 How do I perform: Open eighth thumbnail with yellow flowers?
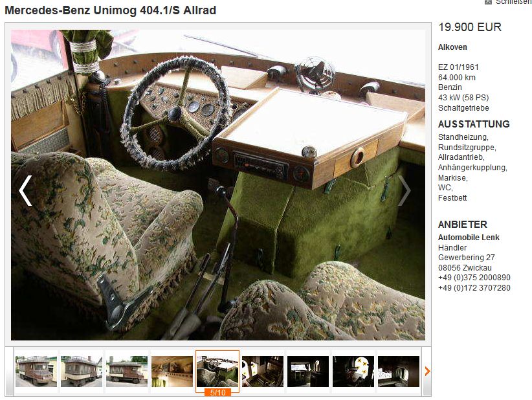click(353, 372)
